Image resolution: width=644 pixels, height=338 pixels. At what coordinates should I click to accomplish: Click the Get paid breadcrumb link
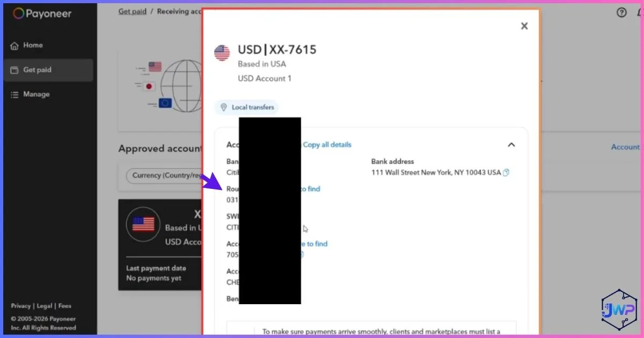[x=133, y=11]
